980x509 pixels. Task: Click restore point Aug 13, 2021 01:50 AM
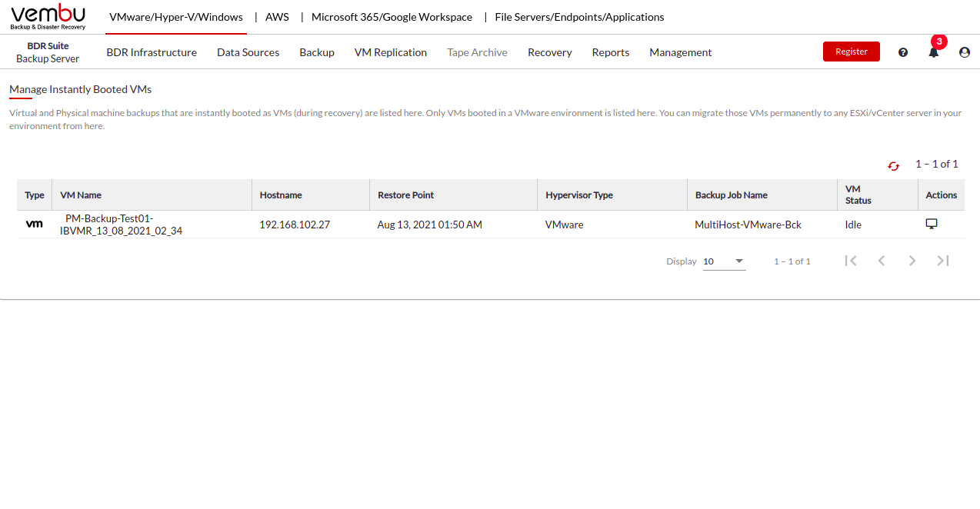[430, 225]
